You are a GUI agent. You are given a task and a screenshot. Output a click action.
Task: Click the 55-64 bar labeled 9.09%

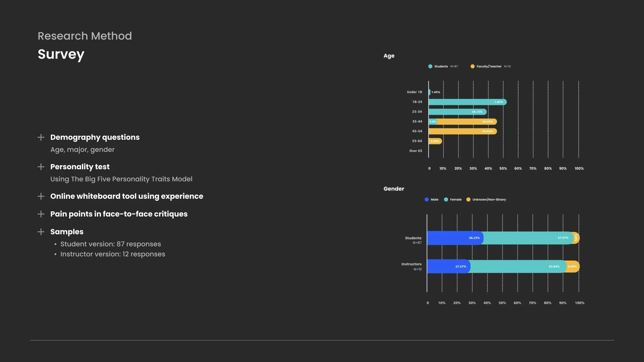(x=435, y=141)
